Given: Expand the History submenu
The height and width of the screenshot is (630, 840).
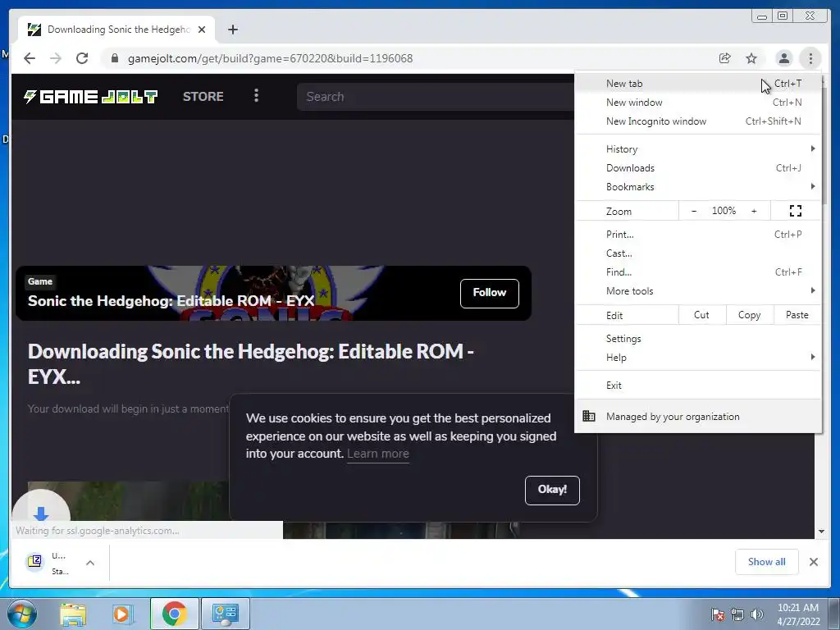Looking at the screenshot, I should point(698,149).
